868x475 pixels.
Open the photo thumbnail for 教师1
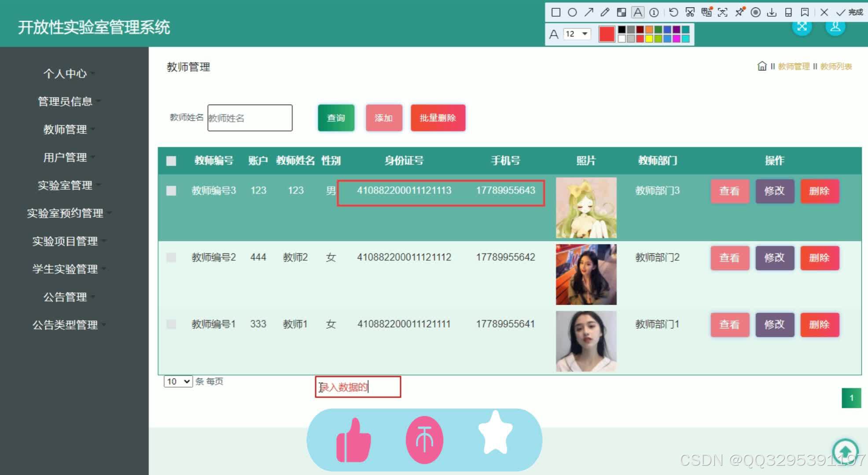(586, 341)
